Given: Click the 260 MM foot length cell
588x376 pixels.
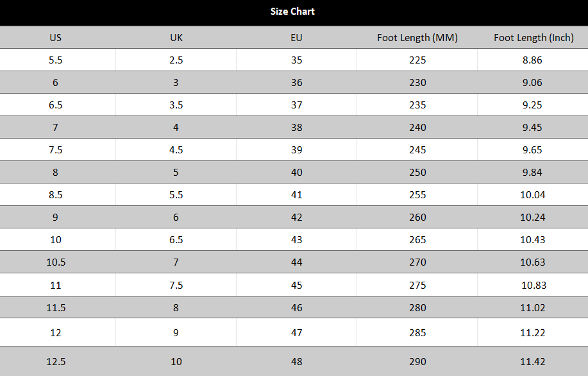Looking at the screenshot, I should 417,217.
